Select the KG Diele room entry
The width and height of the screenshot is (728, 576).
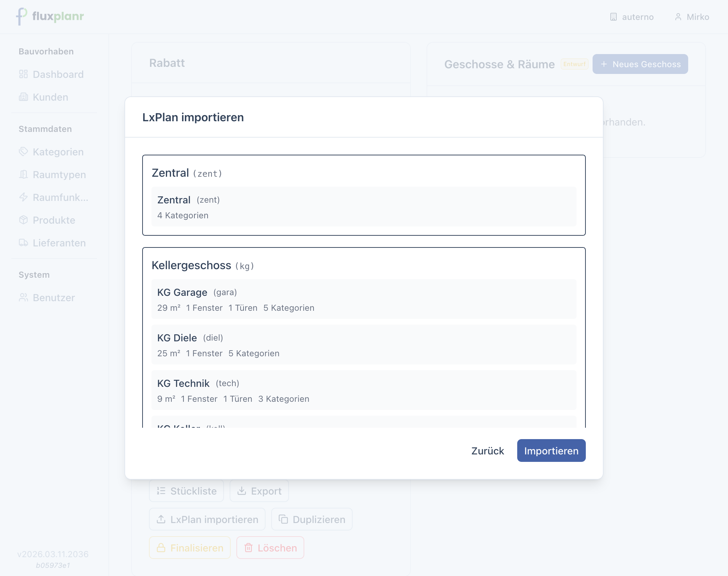[x=364, y=345]
